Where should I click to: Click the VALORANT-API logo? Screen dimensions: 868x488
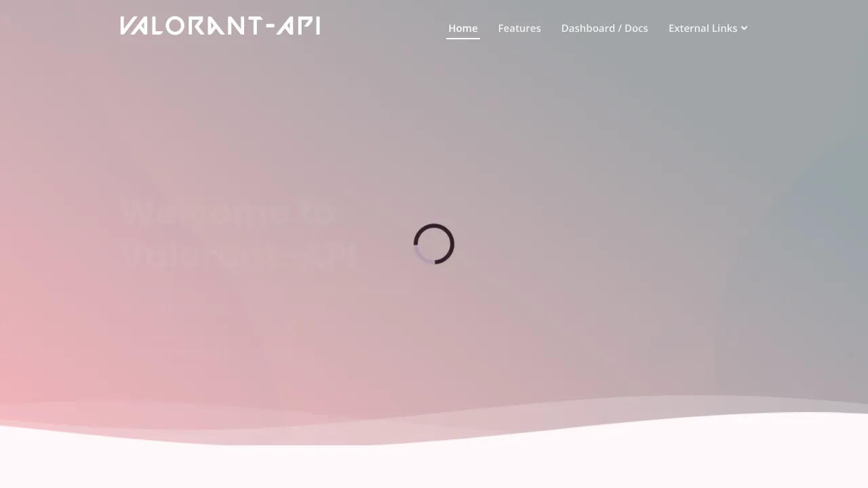[220, 26]
